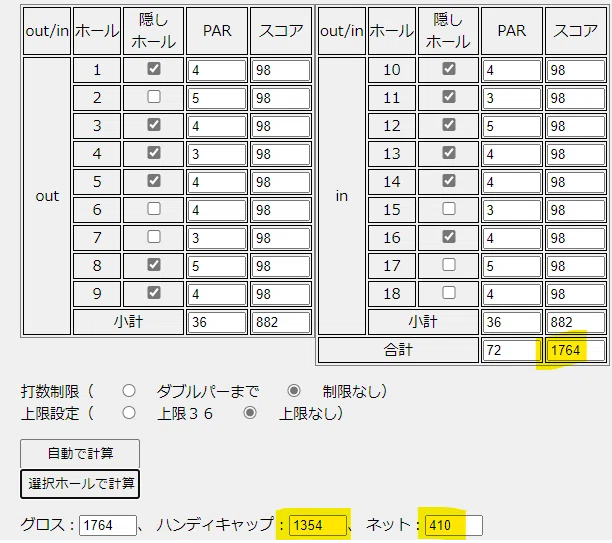Click the ハンディキャップ handicap input field
Screen dimensions: 612x543
[x=318, y=525]
